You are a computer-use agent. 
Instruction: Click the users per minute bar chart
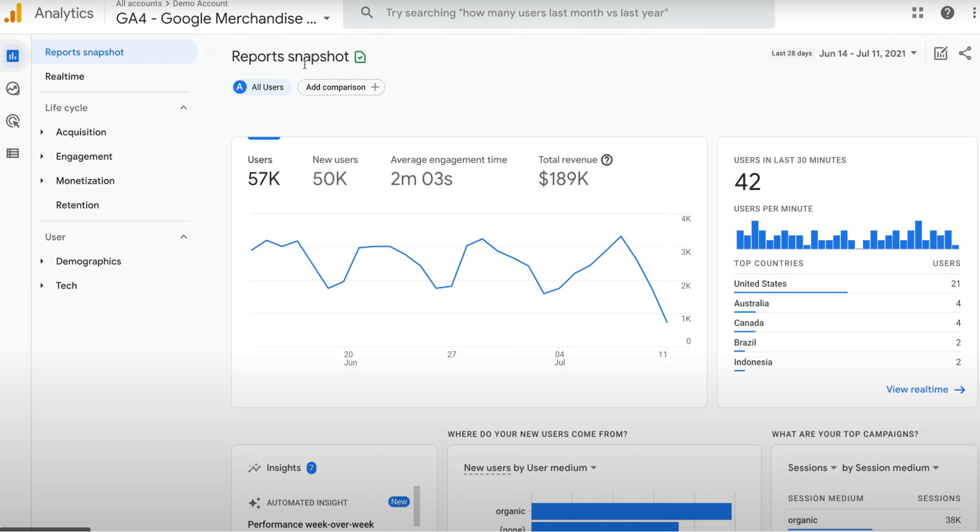847,235
